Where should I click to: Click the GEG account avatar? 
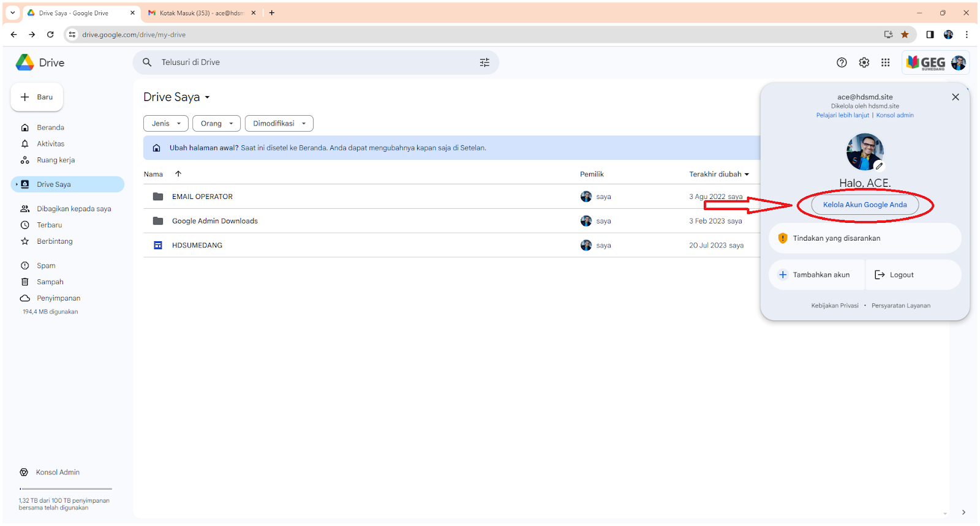[958, 62]
